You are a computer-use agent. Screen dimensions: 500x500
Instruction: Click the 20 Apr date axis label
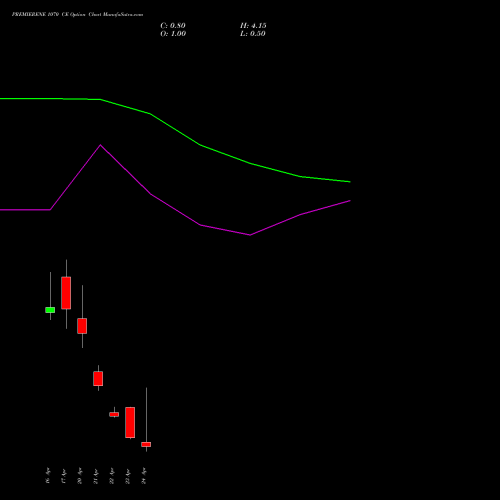pos(80,476)
